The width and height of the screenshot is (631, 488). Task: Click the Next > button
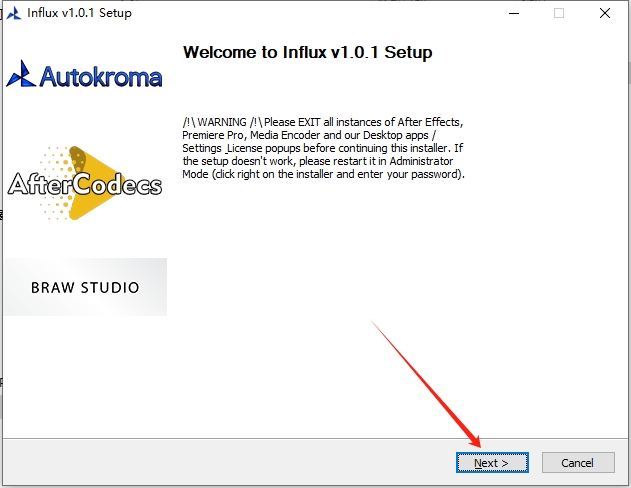pyautogui.click(x=492, y=463)
